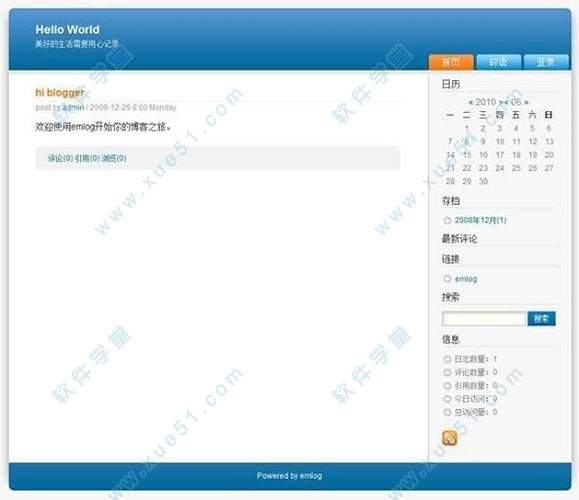Open the 登录 login tab
Viewport: 579px width, 500px height.
[x=546, y=62]
